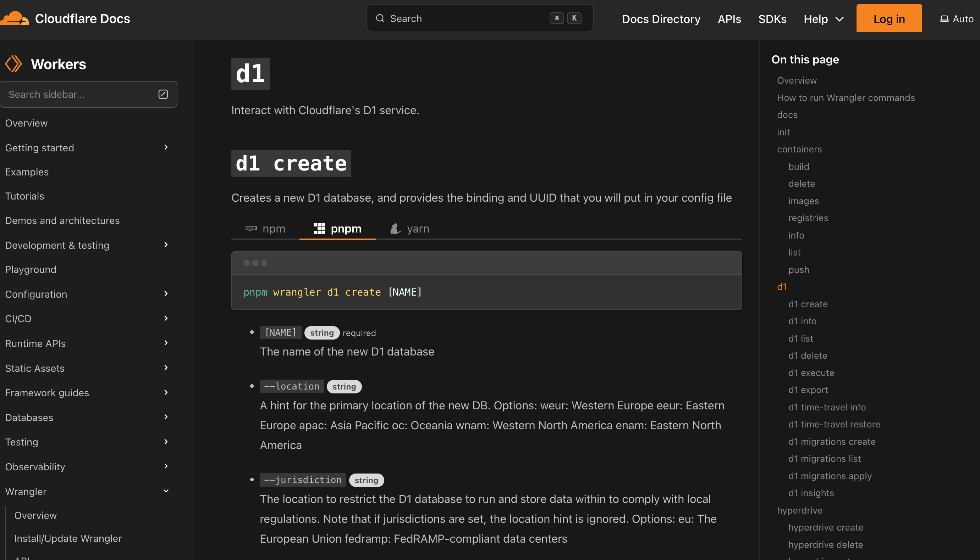Image resolution: width=980 pixels, height=560 pixels.
Task: Jump to d1 migrations apply section
Action: pyautogui.click(x=830, y=476)
